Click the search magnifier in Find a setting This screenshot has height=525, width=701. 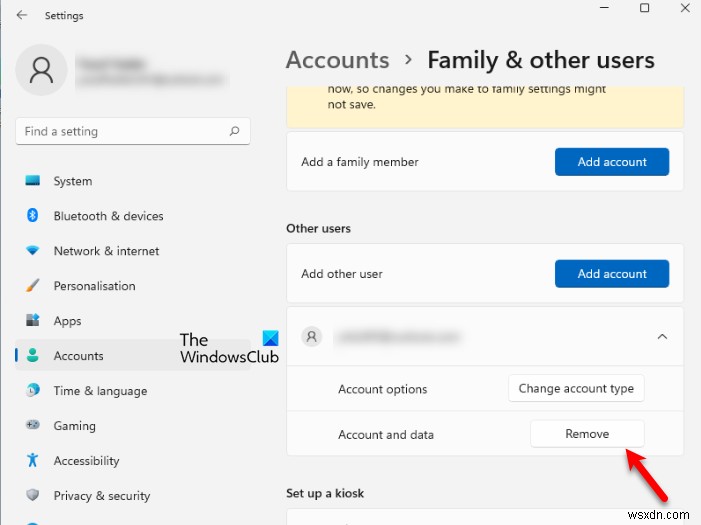point(234,131)
